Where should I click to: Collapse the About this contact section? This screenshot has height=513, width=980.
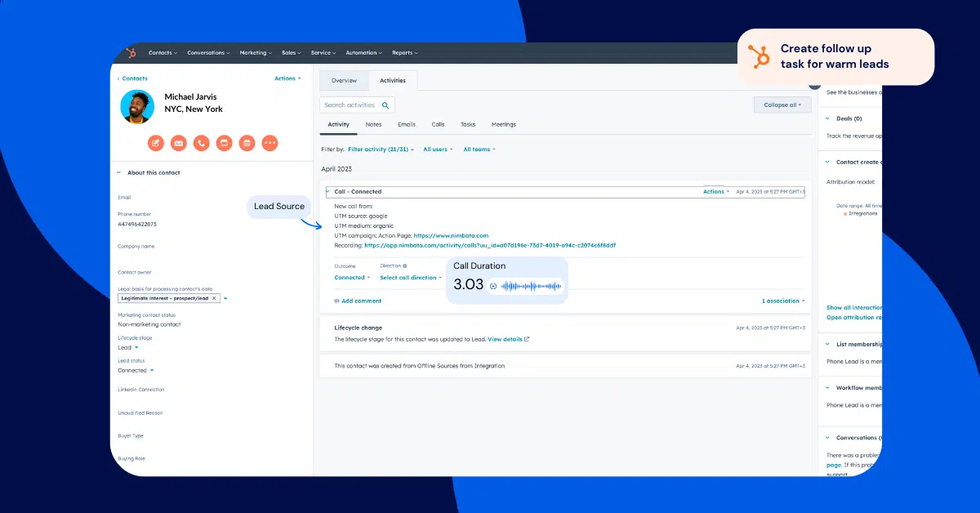click(118, 173)
